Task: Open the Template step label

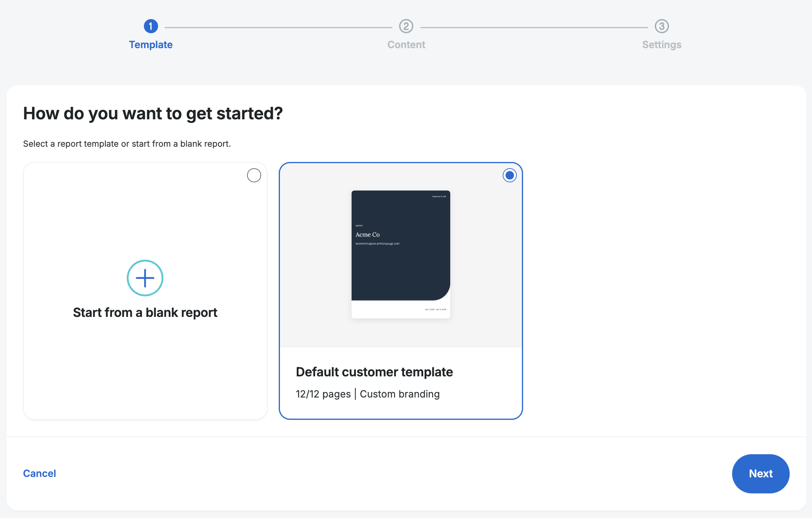Action: 151,45
